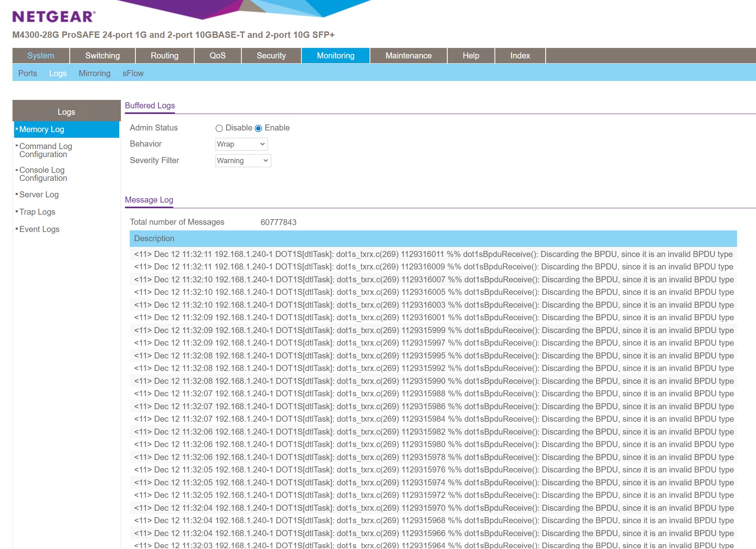Click the Help tab
Viewport: 756px width, 549px height.
471,56
